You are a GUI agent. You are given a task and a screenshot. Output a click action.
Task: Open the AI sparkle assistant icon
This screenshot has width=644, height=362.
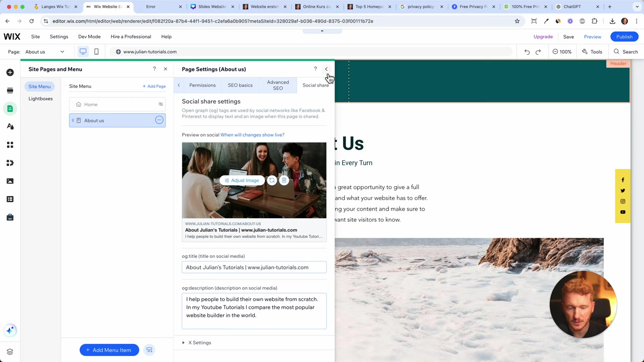point(10,330)
